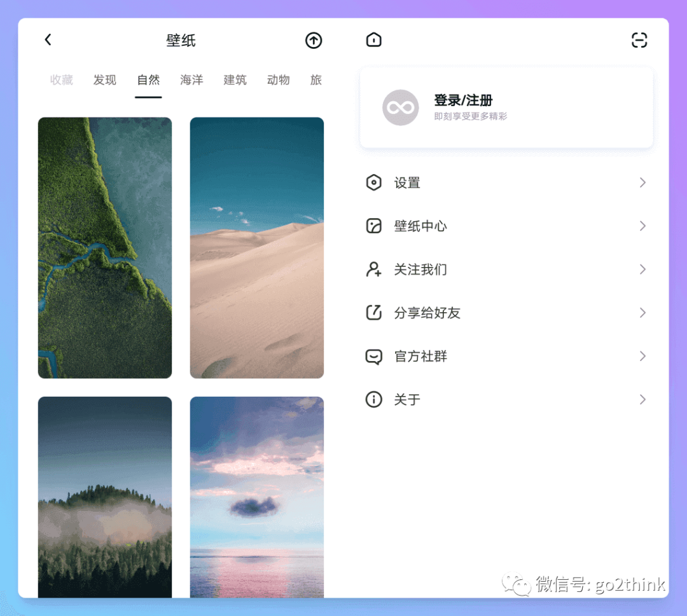Viewport: 687px width, 616px height.
Task: Open the green coastline aerial wallpaper
Action: pos(105,248)
